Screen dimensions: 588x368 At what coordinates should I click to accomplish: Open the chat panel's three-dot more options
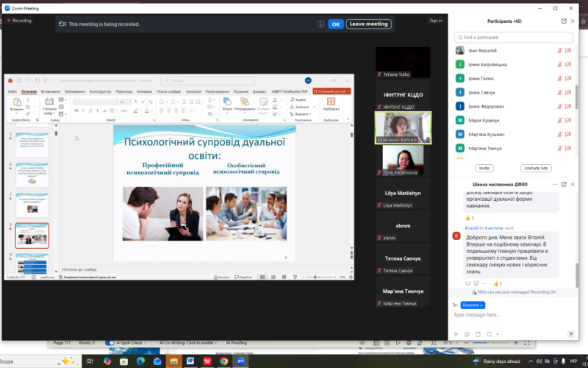[x=555, y=185]
